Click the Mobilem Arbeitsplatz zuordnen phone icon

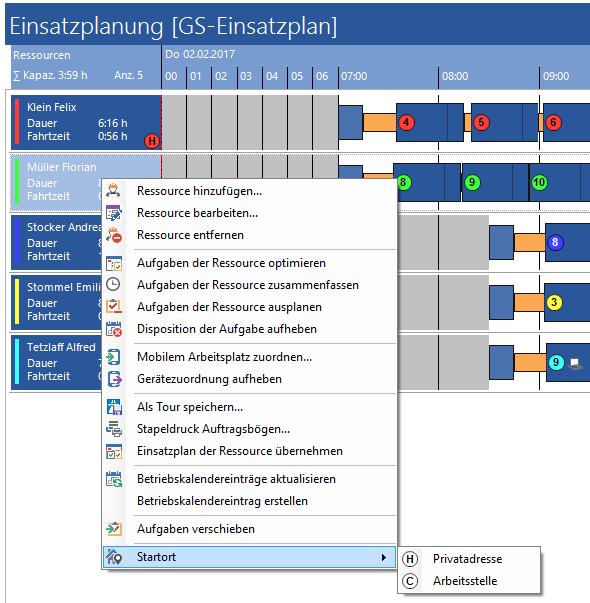[x=114, y=357]
